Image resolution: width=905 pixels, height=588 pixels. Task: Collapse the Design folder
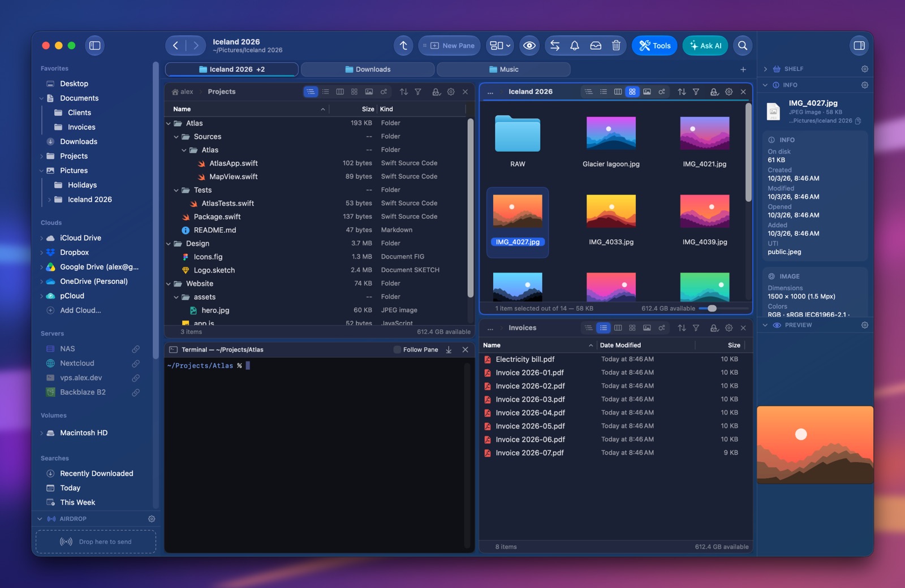tap(168, 244)
